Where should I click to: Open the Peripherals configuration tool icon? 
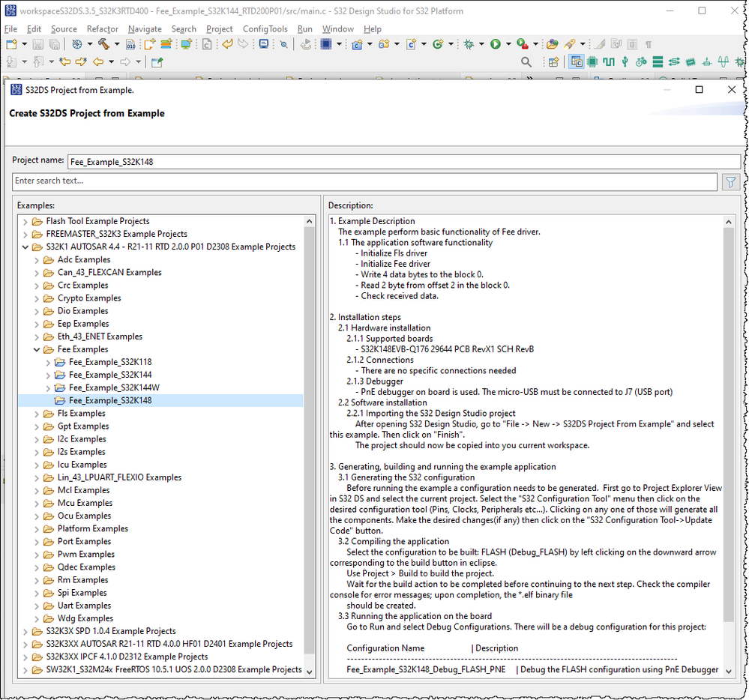point(625,61)
